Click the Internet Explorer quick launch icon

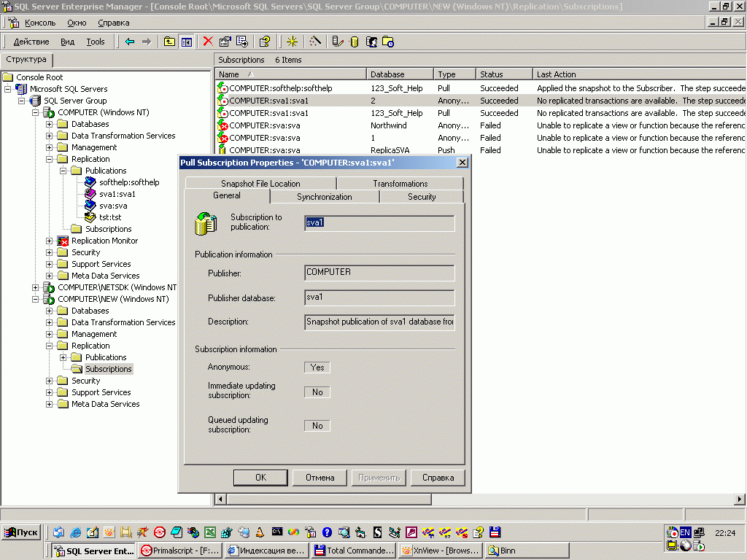click(75, 532)
